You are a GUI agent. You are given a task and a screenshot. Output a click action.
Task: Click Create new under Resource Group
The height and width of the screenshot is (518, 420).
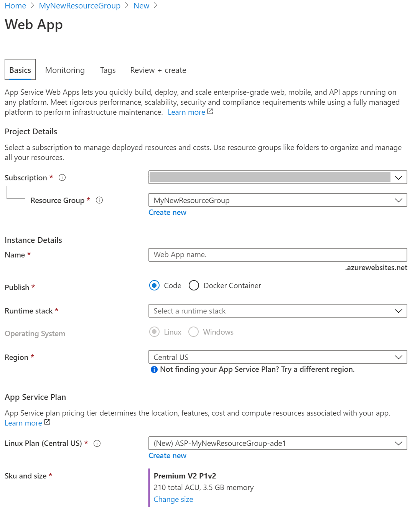tap(167, 212)
